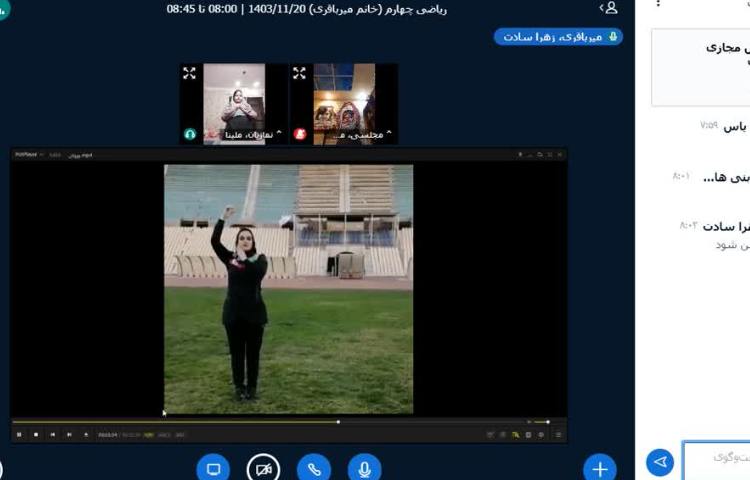
Task: Open the blue plus actions button
Action: coord(600,469)
